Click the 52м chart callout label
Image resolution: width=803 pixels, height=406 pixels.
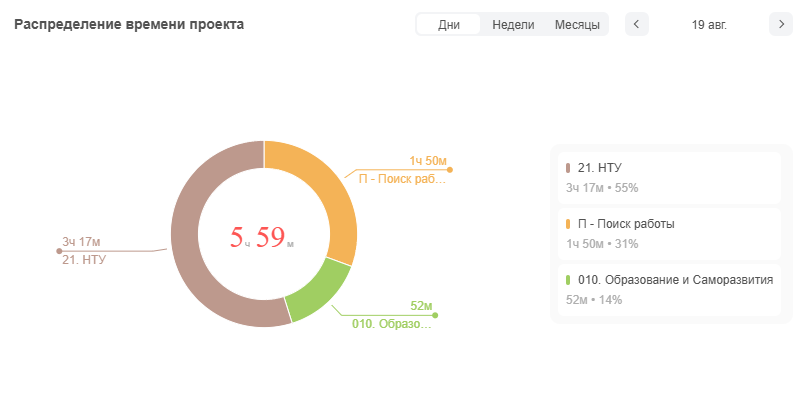coord(421,306)
